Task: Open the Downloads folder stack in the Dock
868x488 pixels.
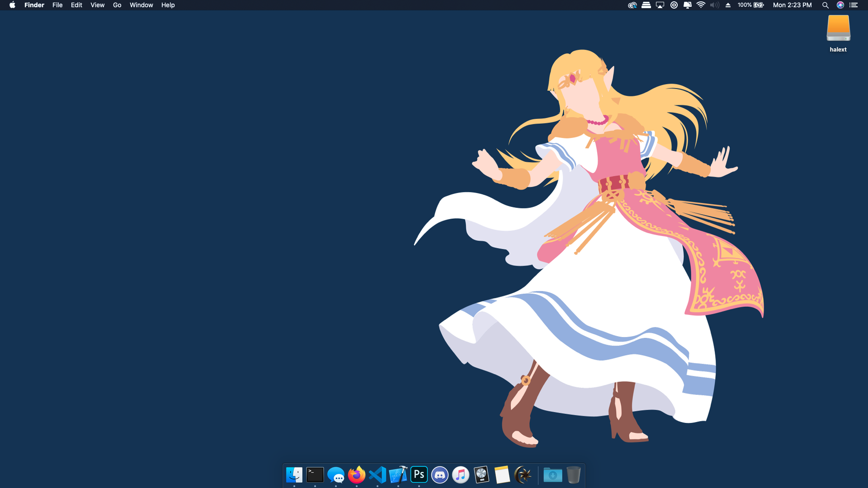Action: coord(552,475)
